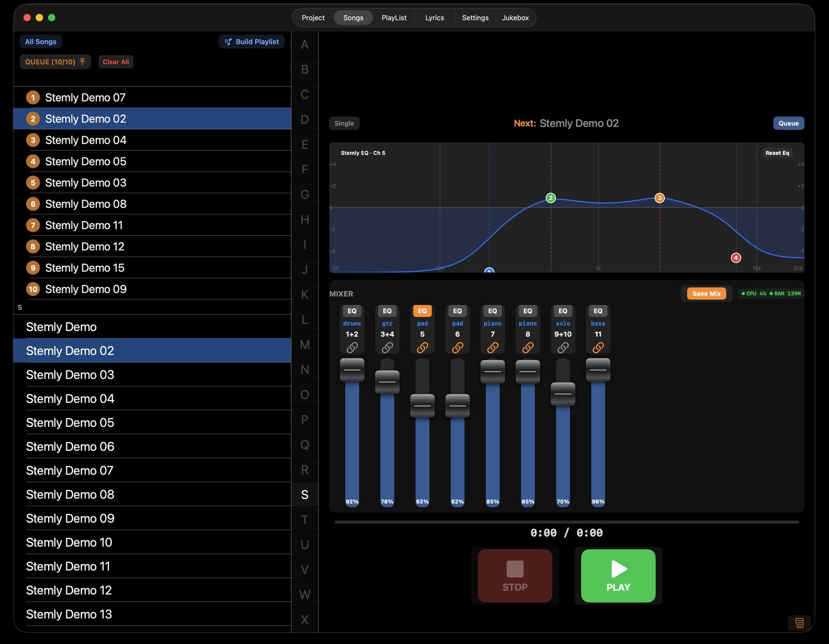Enable EQ for the drums channel

(x=352, y=311)
